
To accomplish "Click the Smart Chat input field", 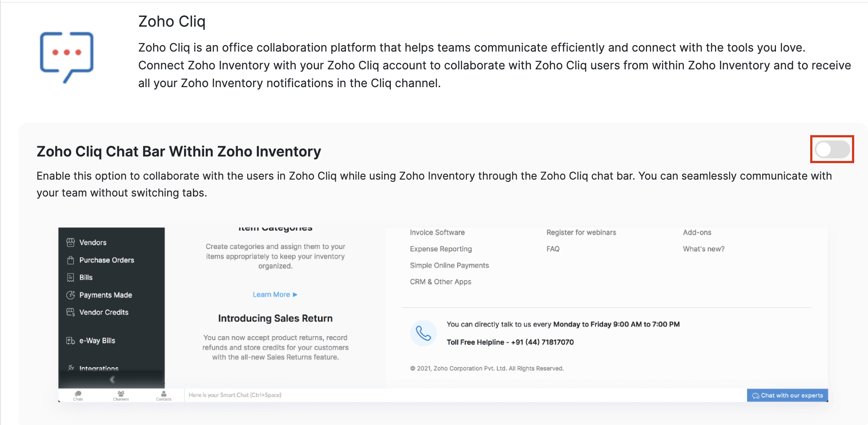I will click(x=465, y=395).
